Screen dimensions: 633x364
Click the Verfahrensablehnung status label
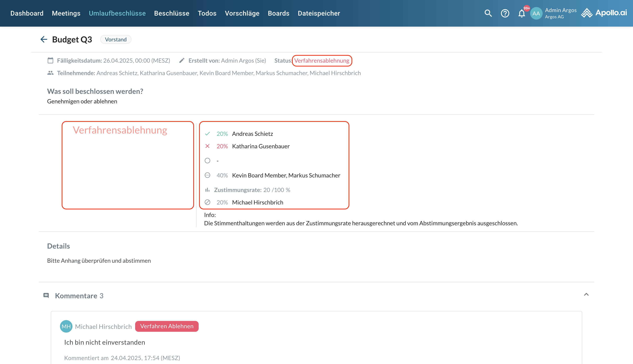tap(321, 61)
